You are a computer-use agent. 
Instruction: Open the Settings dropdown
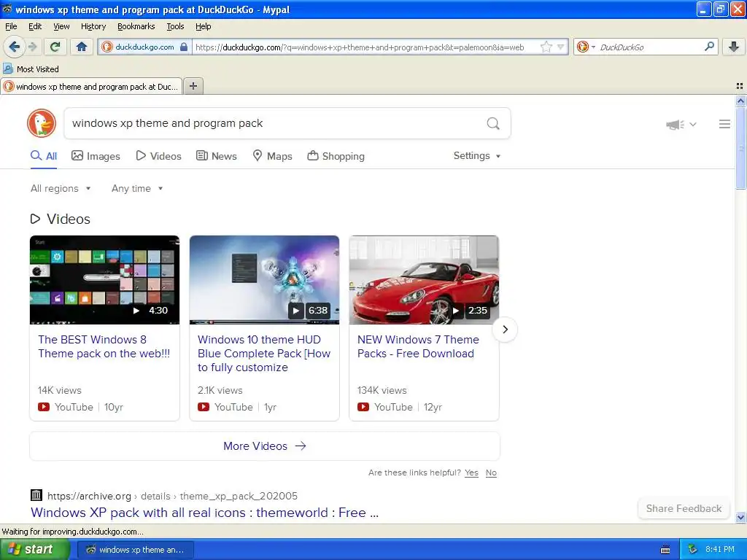tap(477, 156)
